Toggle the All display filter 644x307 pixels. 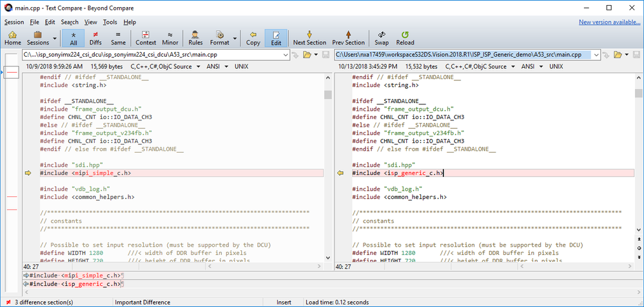click(73, 38)
